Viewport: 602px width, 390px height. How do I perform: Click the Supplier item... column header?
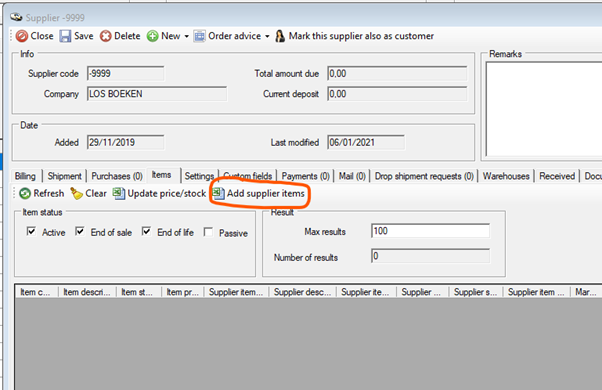coord(236,292)
